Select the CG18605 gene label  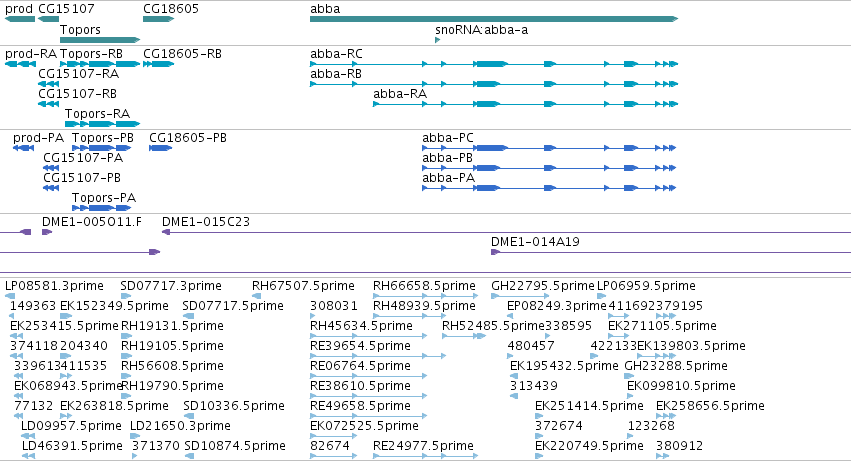pos(171,9)
